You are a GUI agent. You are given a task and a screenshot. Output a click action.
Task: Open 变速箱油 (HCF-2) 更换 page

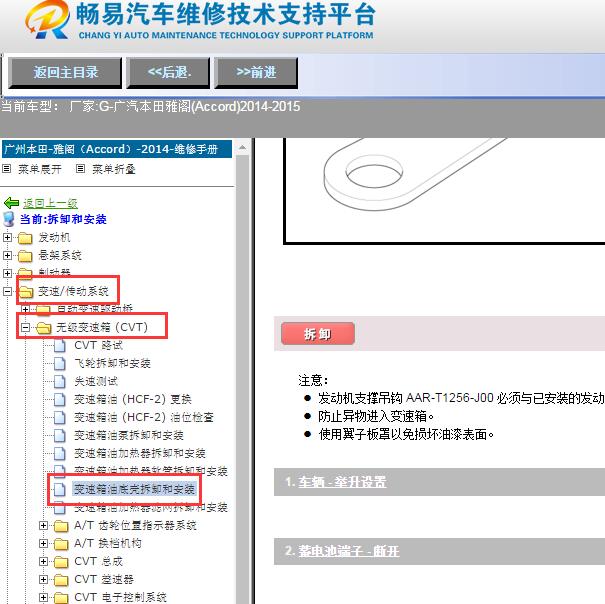point(133,399)
